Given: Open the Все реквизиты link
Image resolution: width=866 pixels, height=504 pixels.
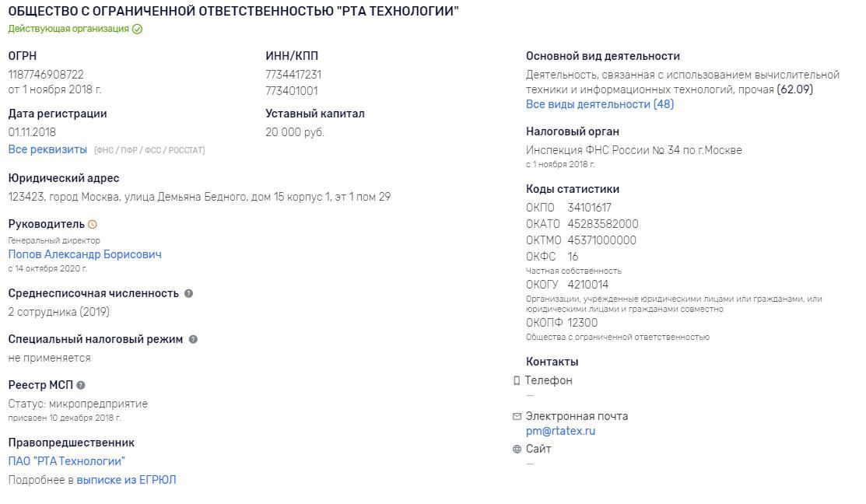Looking at the screenshot, I should point(47,149).
